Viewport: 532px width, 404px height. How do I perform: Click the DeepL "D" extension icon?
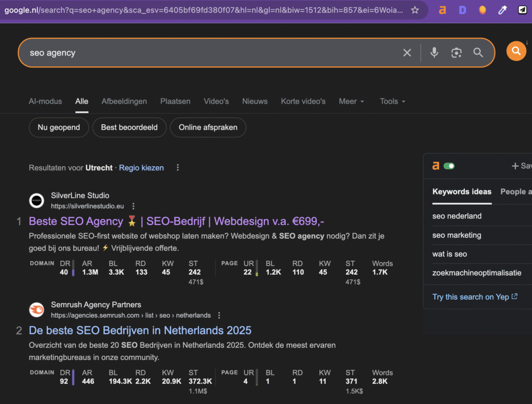point(462,9)
